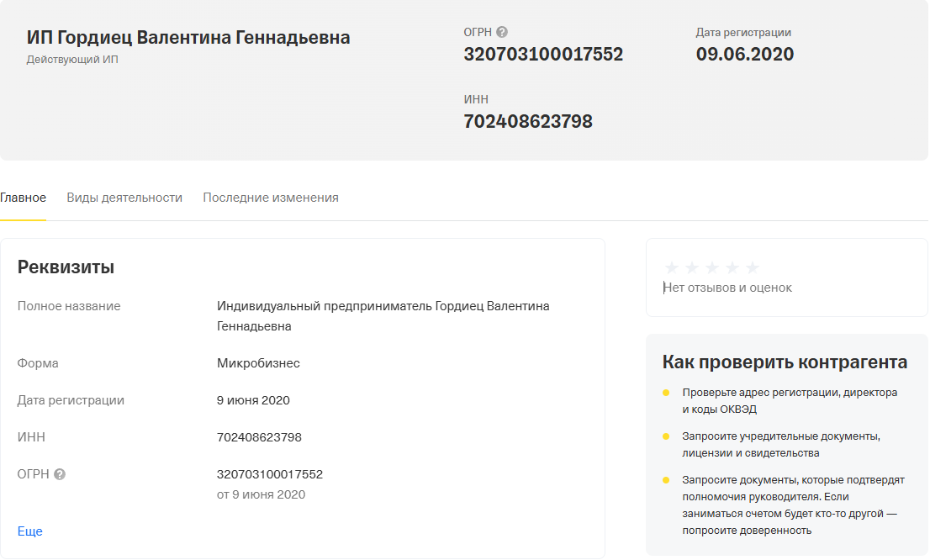
Task: Click the ОГРН number 320703100017552
Action: click(x=543, y=53)
